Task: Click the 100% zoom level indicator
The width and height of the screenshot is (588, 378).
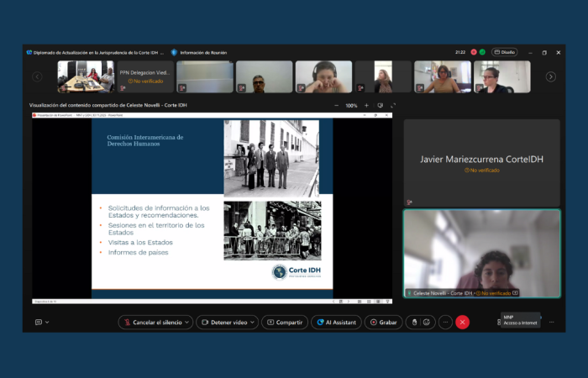Action: coord(351,105)
